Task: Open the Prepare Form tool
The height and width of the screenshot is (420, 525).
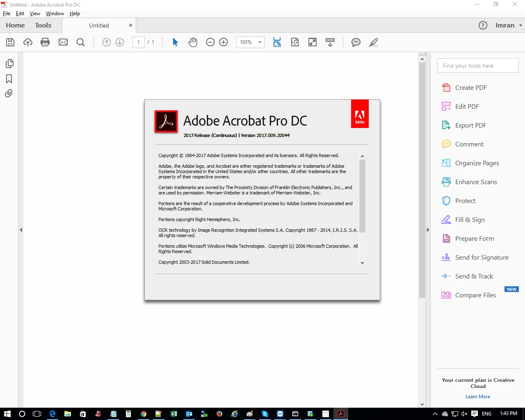Action: click(468, 239)
